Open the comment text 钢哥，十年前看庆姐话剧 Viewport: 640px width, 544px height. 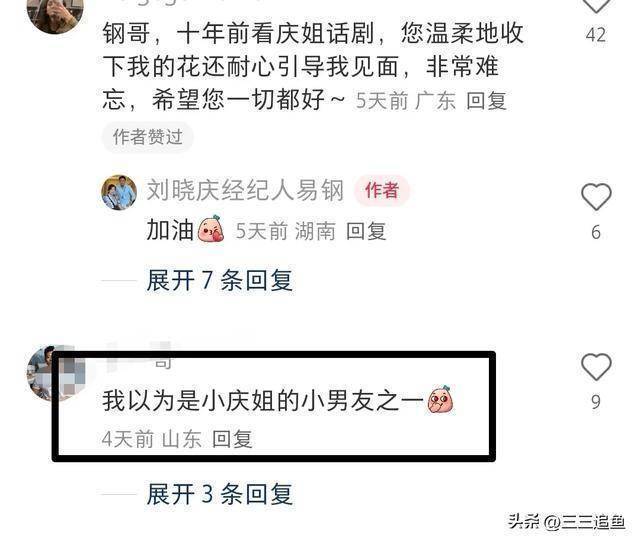click(313, 67)
